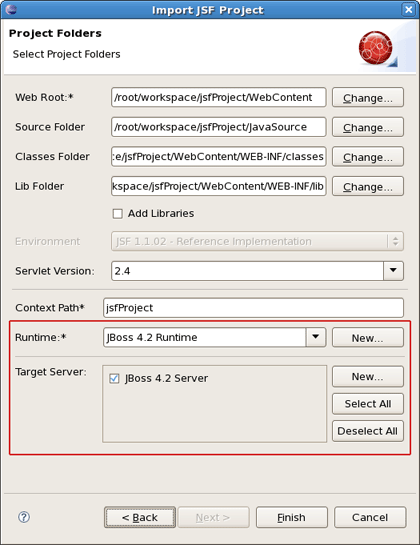Image resolution: width=420 pixels, height=545 pixels.
Task: Click the Deselect All button
Action: pyautogui.click(x=368, y=431)
